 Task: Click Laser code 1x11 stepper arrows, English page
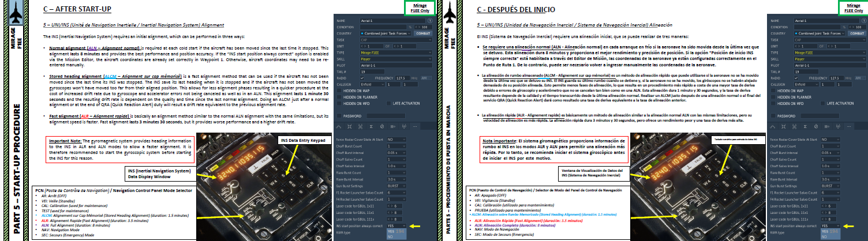point(389,205)
